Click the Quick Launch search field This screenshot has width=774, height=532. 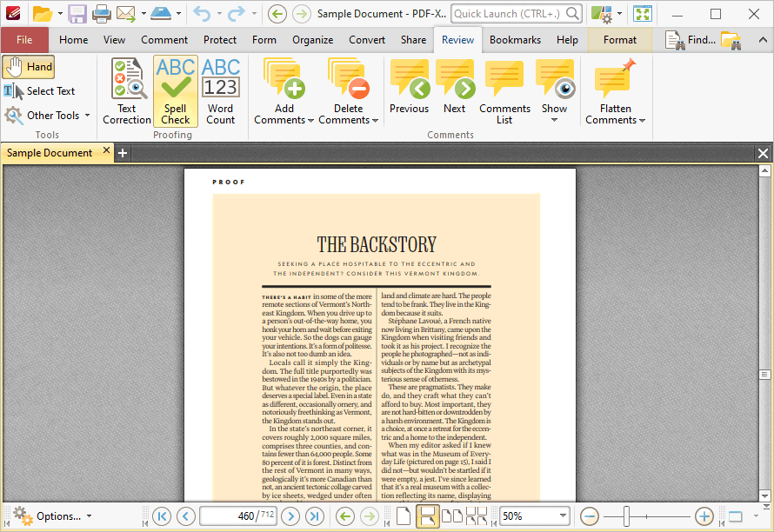[517, 14]
